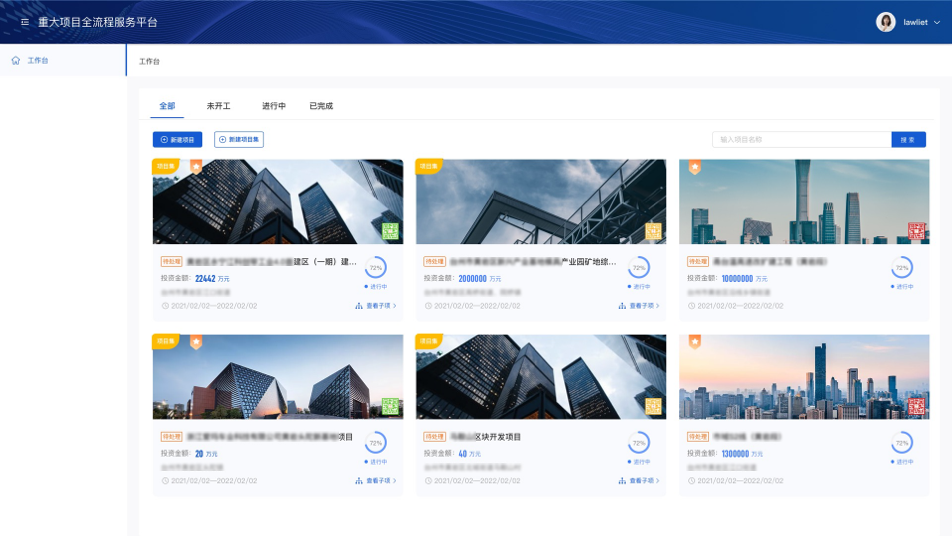Screen dimensions: 952x536
Task: Switch to the 未开工 tab
Action: tap(218, 106)
